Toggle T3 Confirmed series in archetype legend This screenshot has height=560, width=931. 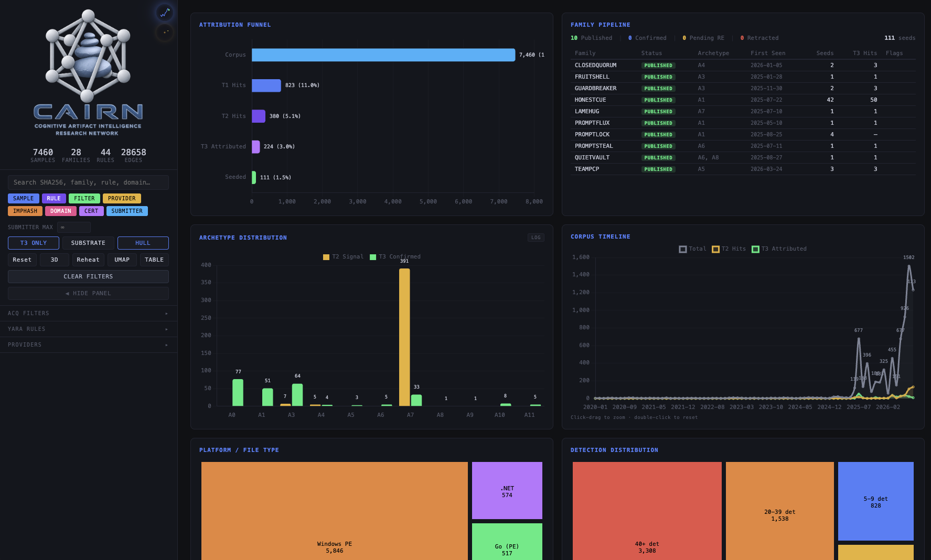(x=395, y=257)
